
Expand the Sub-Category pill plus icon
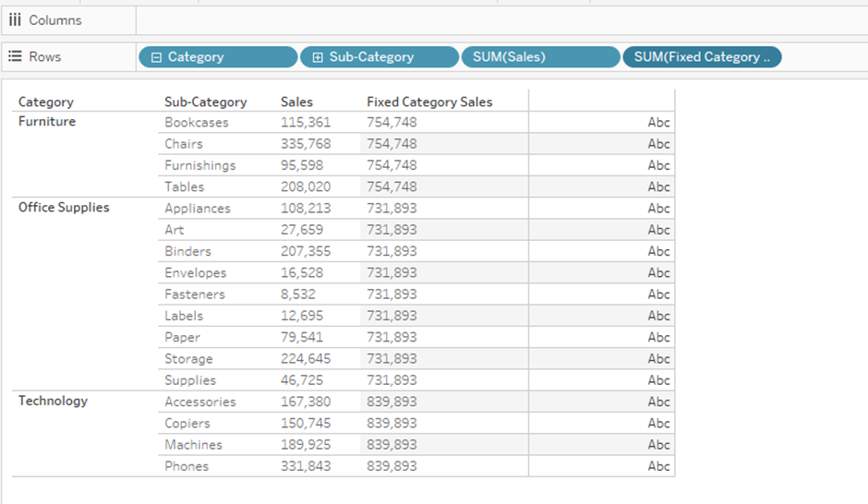click(318, 57)
